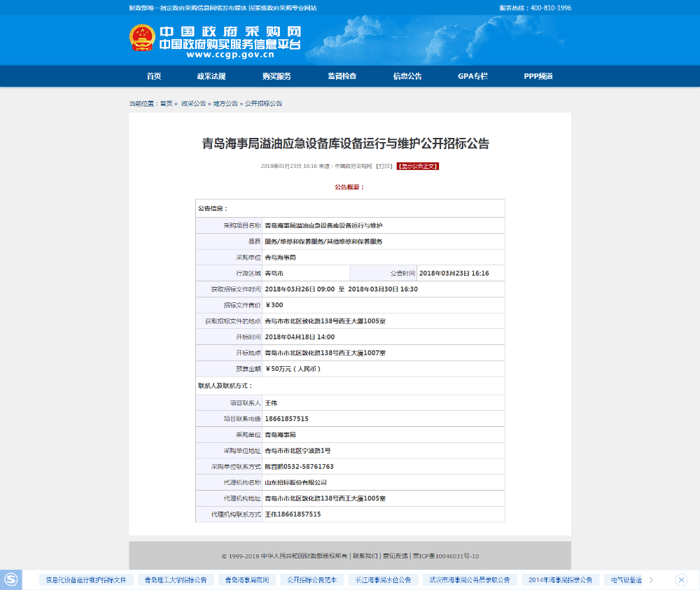The height and width of the screenshot is (590, 700).
Task: Click the 打印 print link
Action: (x=384, y=166)
